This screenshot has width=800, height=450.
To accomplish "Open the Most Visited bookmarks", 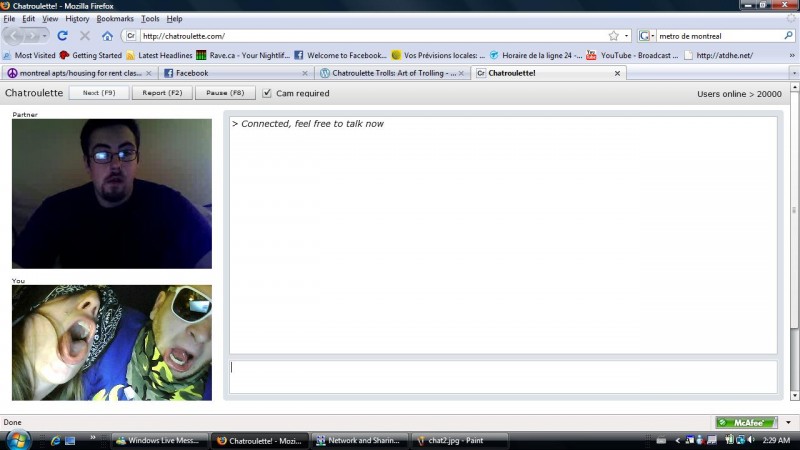I will coord(29,55).
